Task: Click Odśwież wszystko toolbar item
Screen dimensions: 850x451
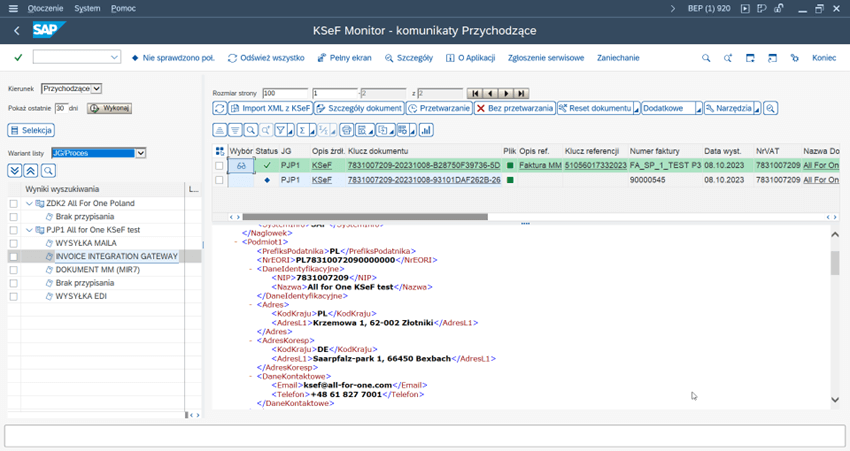Action: point(266,58)
